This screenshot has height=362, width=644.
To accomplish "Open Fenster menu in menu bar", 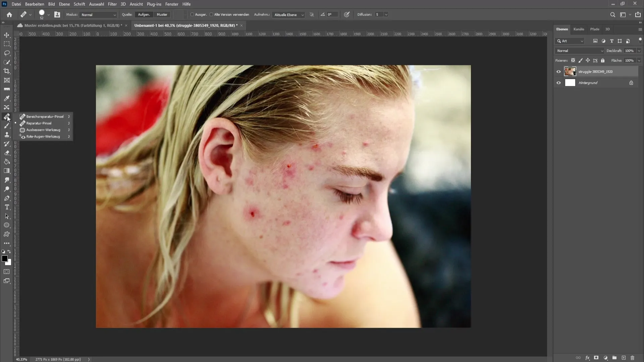I will pos(172,4).
